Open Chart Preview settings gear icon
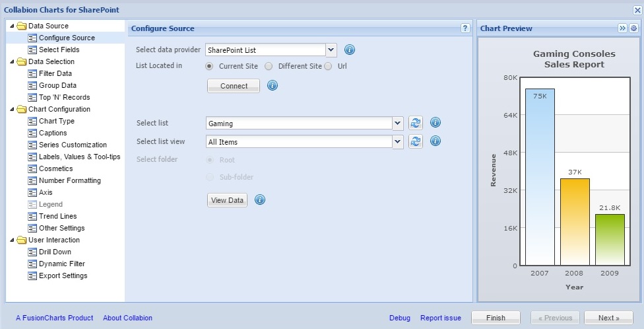Screen dimensions: 644x329 633,28
